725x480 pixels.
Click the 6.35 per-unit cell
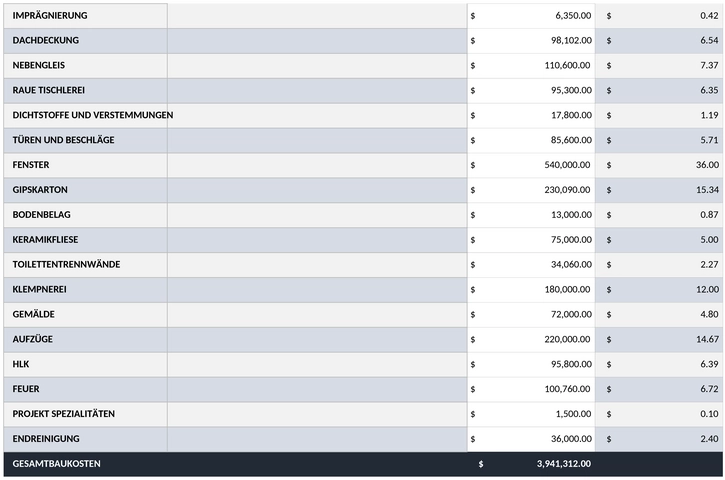pyautogui.click(x=659, y=91)
